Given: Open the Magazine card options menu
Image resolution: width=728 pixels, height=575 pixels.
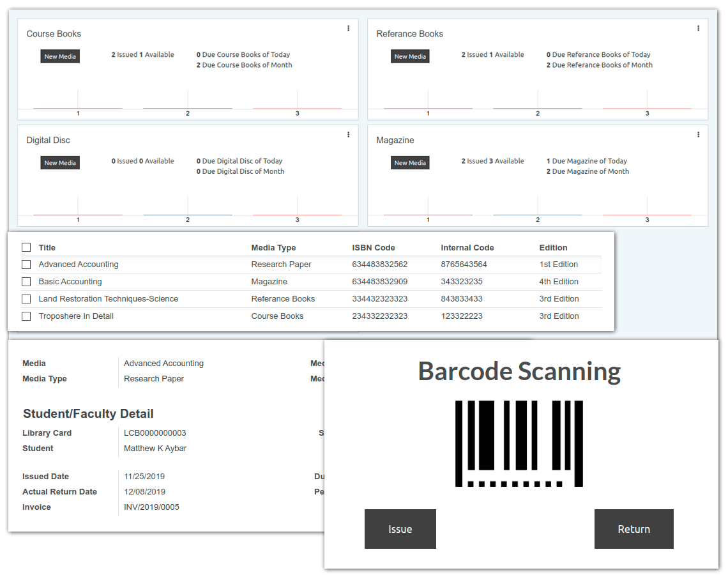Looking at the screenshot, I should [698, 135].
